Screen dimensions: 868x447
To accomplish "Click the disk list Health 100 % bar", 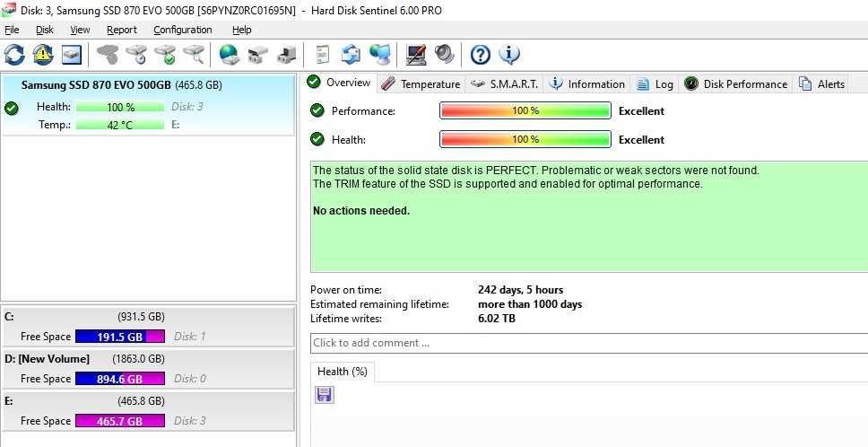I will [x=120, y=107].
